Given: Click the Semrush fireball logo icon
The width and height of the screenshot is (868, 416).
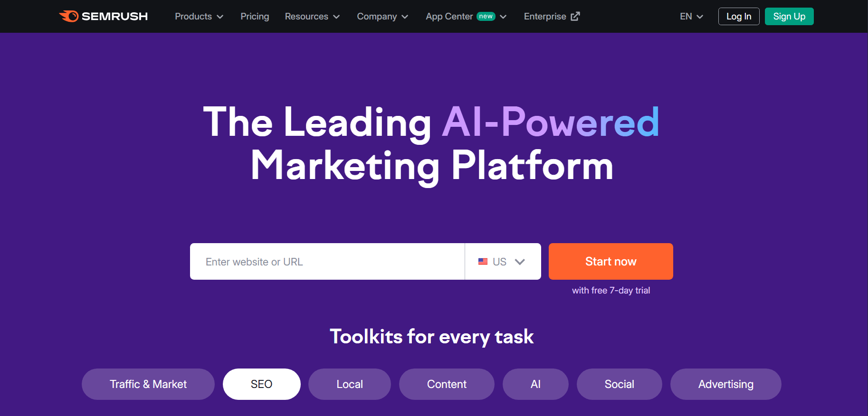Looking at the screenshot, I should [x=69, y=16].
